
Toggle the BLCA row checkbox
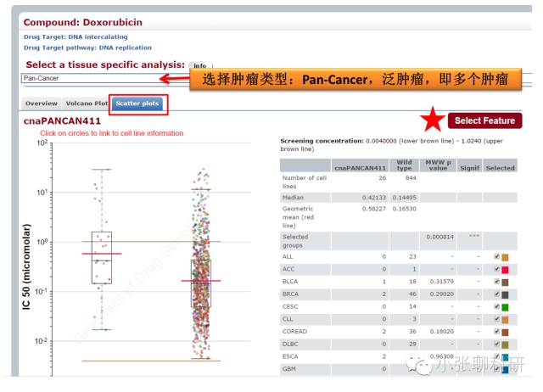click(497, 282)
